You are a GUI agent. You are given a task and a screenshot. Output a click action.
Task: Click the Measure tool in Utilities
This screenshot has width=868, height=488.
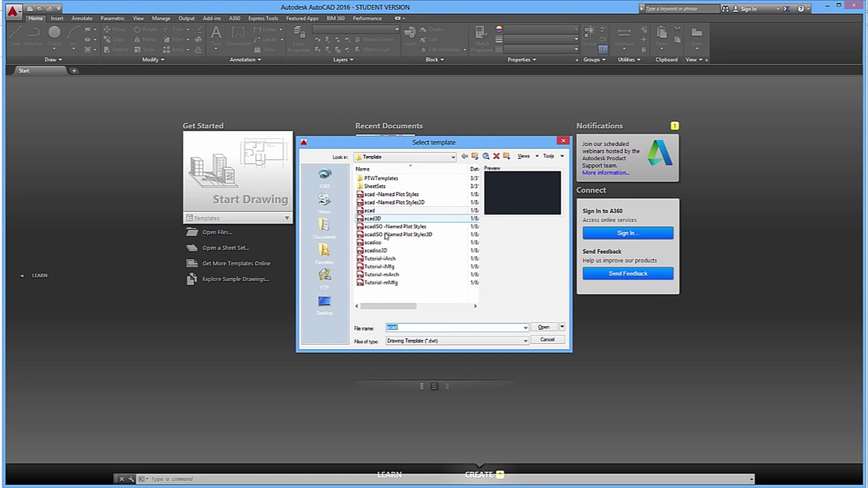point(624,36)
